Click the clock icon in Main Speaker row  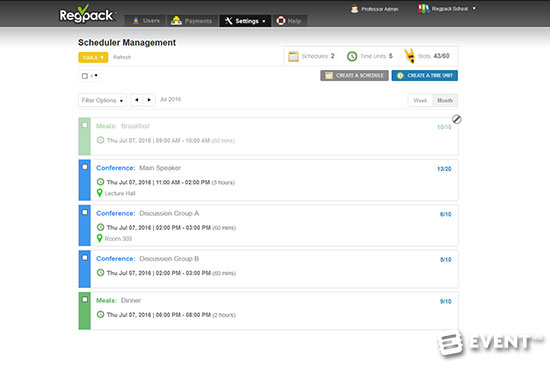pos(100,182)
